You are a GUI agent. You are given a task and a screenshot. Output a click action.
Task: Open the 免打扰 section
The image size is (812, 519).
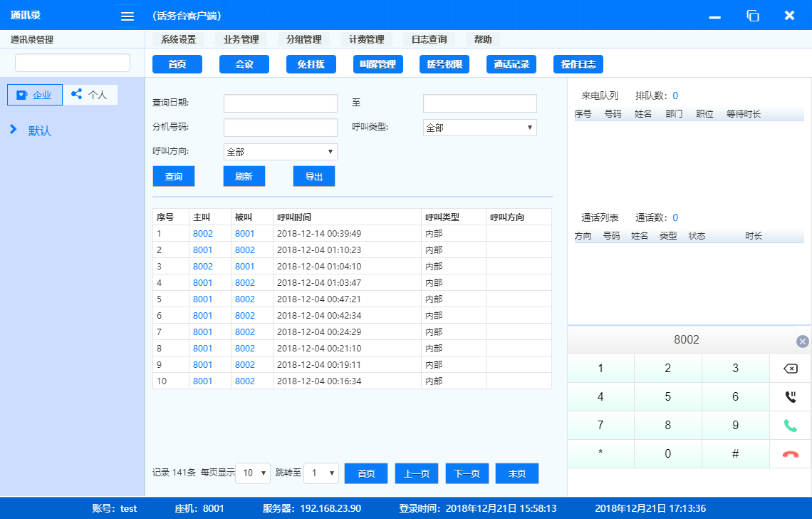coord(311,64)
